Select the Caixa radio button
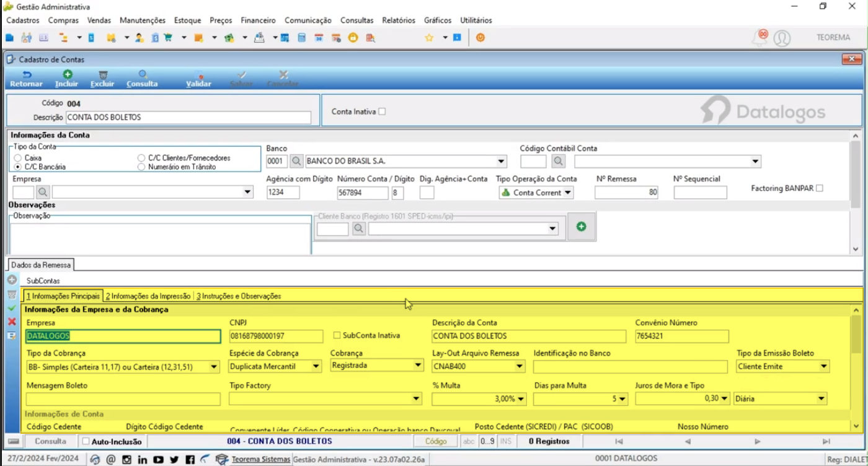The height and width of the screenshot is (466, 868). click(18, 159)
